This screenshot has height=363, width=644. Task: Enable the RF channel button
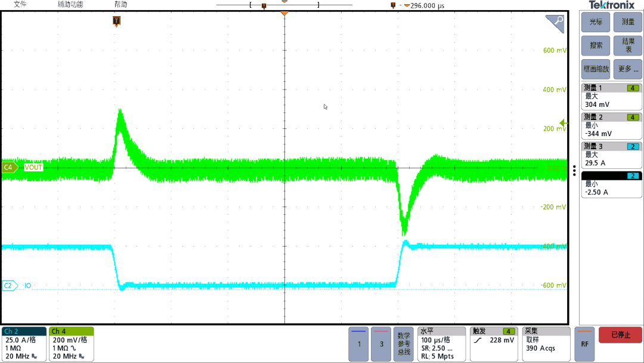click(x=584, y=343)
